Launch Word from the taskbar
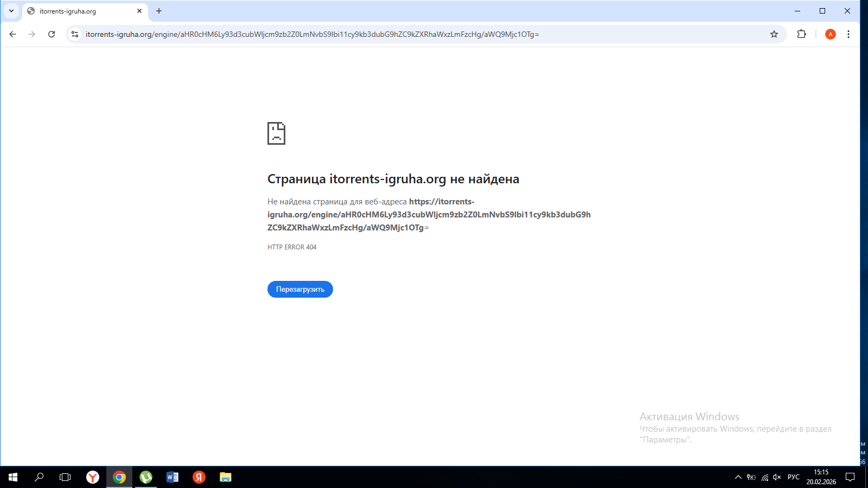Screen dimensions: 868x488 (x=173, y=477)
